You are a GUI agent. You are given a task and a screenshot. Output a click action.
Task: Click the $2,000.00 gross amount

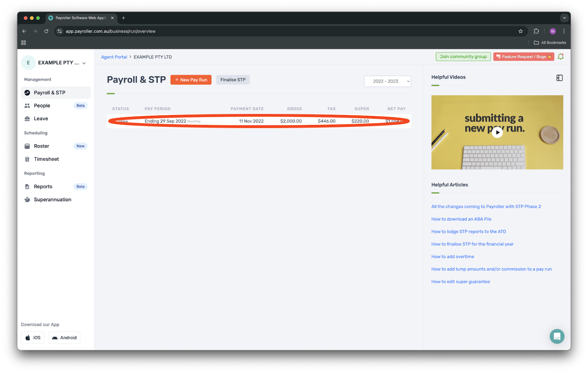(x=291, y=121)
